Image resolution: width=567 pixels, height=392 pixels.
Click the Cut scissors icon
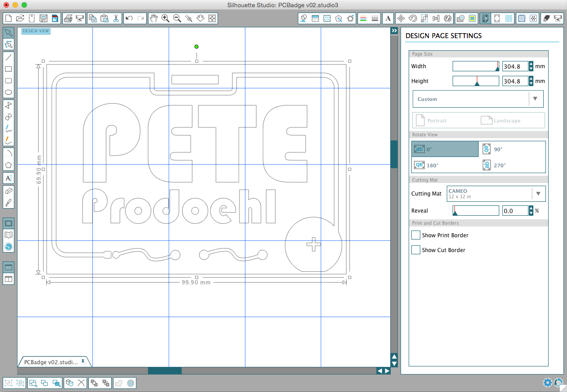click(116, 18)
